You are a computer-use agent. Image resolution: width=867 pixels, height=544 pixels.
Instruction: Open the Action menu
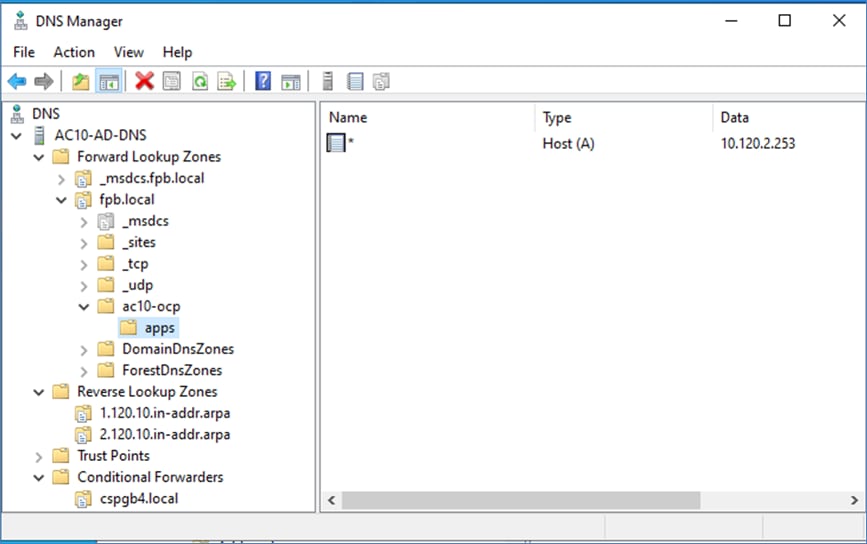[74, 52]
